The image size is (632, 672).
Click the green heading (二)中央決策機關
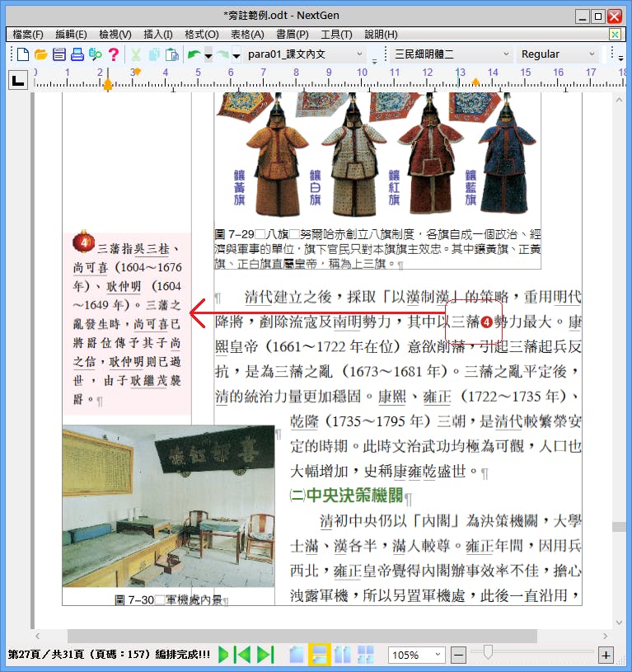[x=347, y=496]
